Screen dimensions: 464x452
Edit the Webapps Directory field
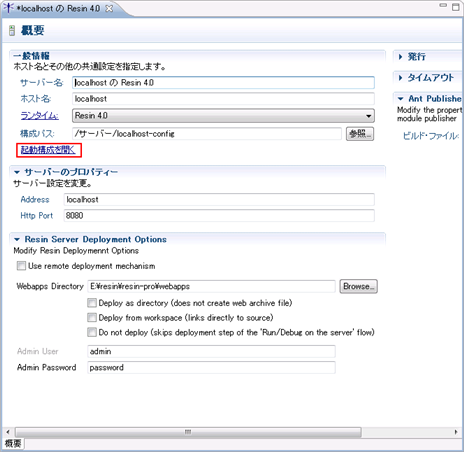click(211, 286)
